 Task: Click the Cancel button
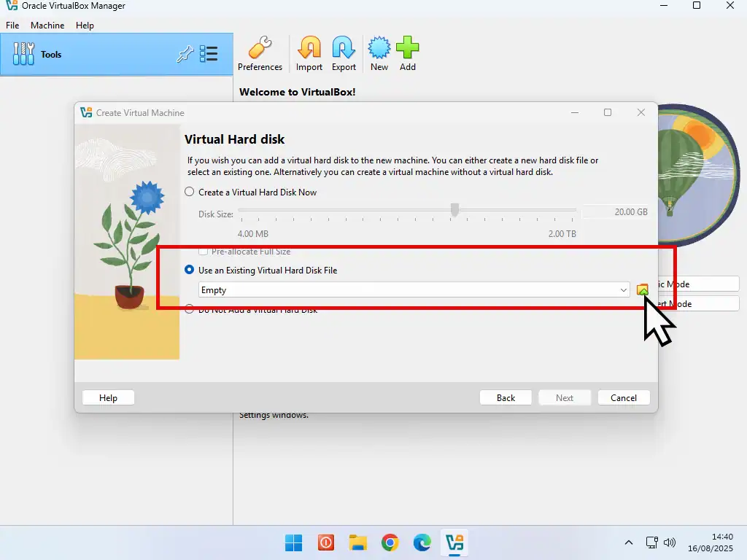click(624, 398)
